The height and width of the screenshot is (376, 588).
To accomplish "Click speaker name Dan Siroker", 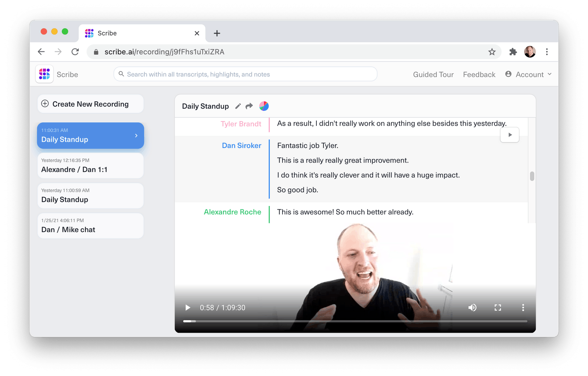I will pyautogui.click(x=241, y=146).
